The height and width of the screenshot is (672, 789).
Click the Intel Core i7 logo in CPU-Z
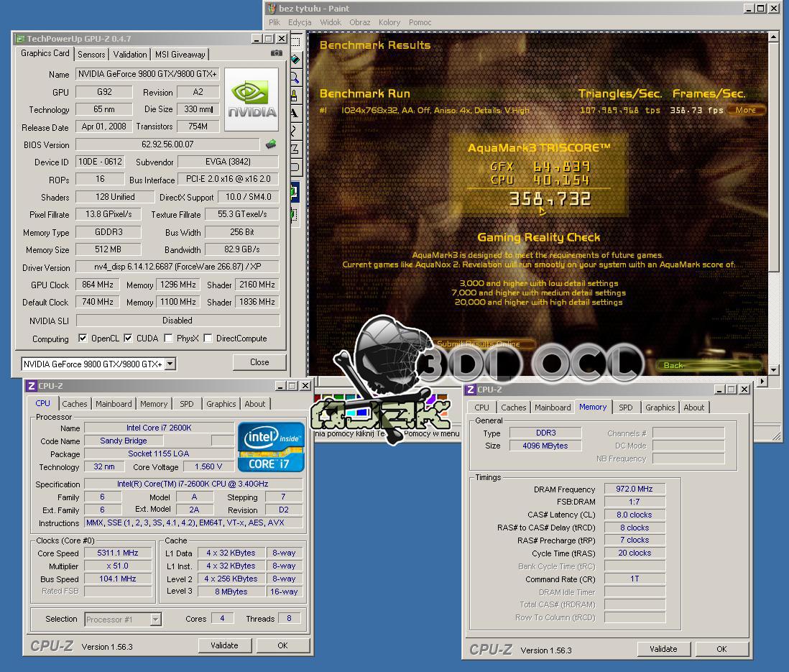(271, 447)
